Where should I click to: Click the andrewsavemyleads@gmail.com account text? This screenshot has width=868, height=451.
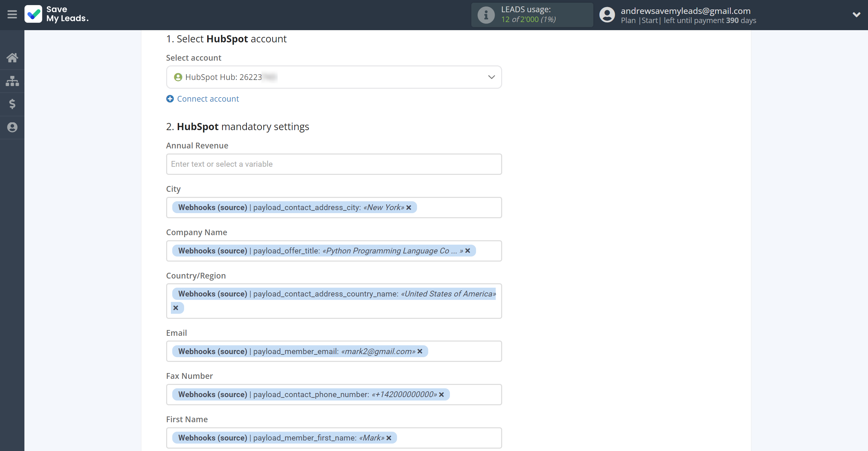coord(686,11)
